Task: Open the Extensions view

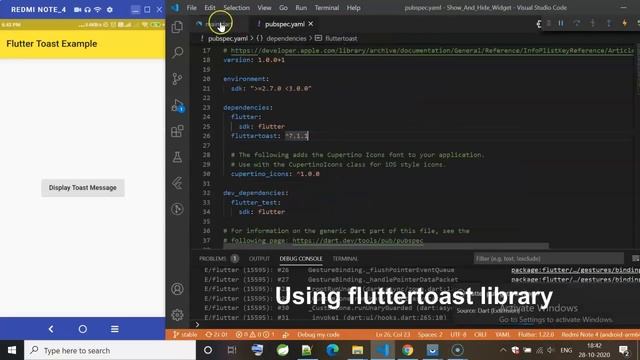Action: (x=177, y=131)
